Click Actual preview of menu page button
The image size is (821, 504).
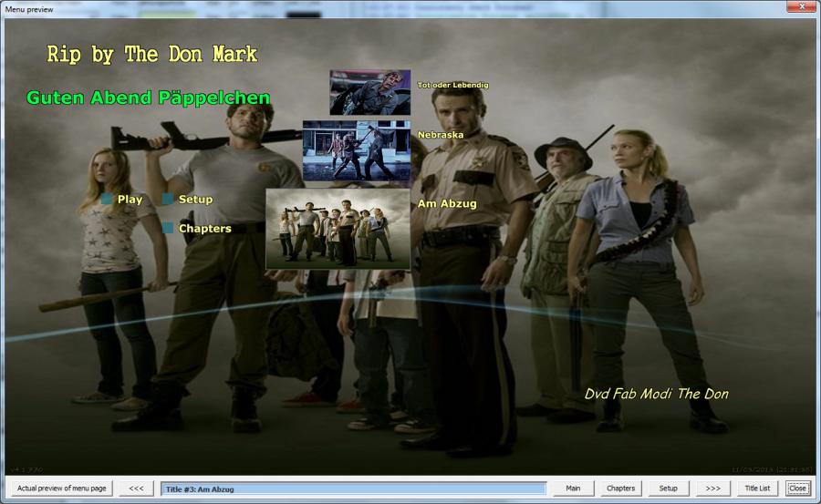[x=61, y=489]
